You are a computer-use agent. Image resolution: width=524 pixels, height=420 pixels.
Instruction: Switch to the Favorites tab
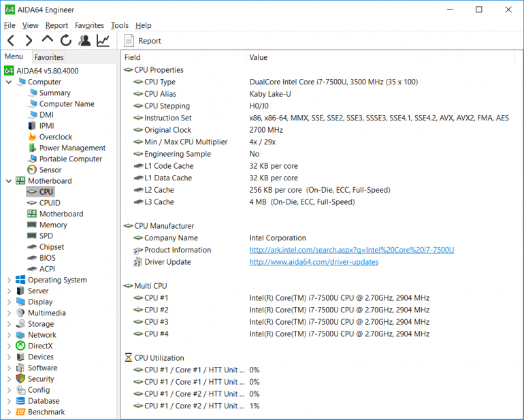49,57
